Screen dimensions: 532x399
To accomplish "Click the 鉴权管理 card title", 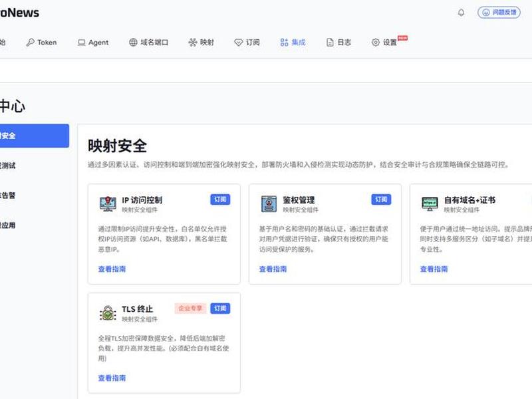I will pyautogui.click(x=299, y=200).
